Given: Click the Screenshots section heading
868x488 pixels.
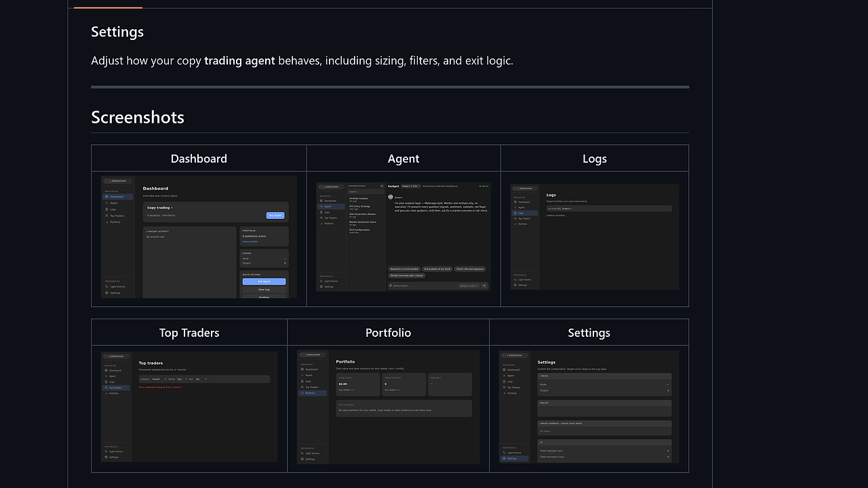Looking at the screenshot, I should point(138,117).
